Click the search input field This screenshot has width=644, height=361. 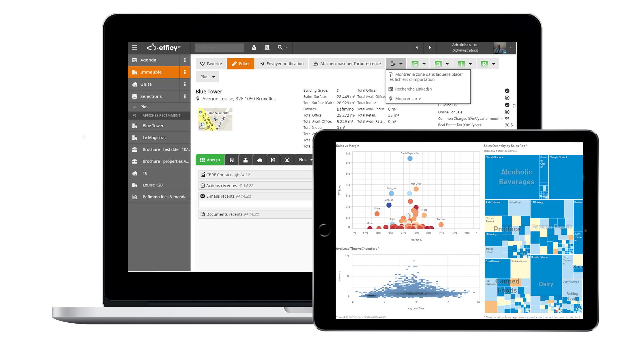click(x=219, y=47)
